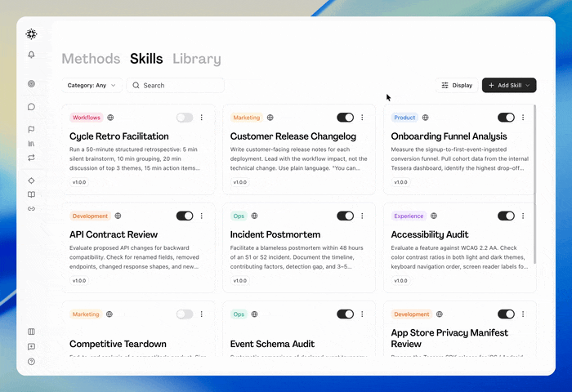Open the Category: Any dropdown
Screen dimensions: 572x392
coord(92,85)
